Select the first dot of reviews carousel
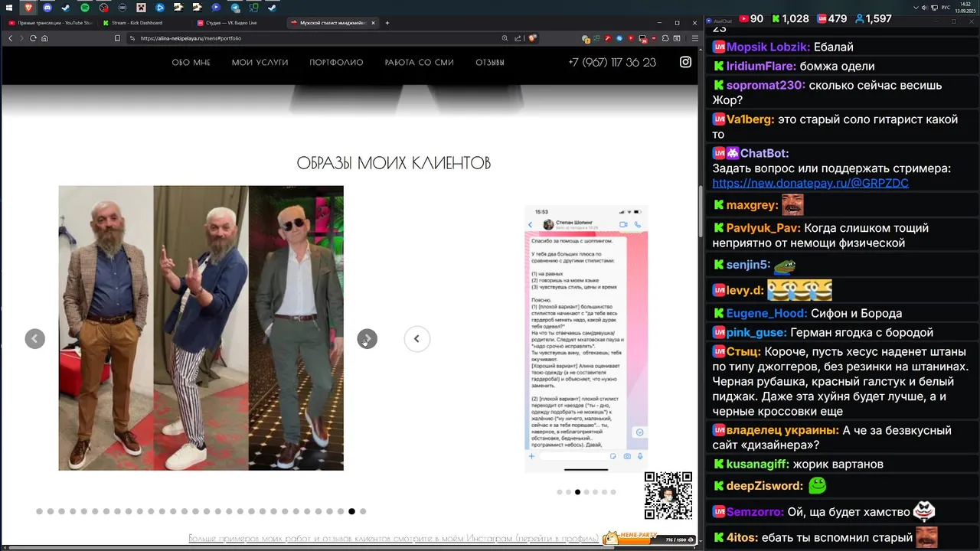Image resolution: width=980 pixels, height=551 pixels. (x=559, y=492)
